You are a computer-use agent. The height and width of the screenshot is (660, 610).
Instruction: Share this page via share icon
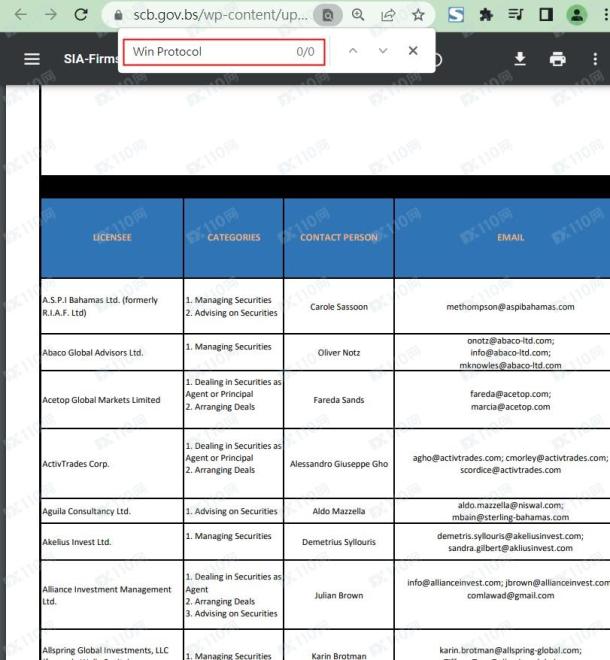click(388, 15)
